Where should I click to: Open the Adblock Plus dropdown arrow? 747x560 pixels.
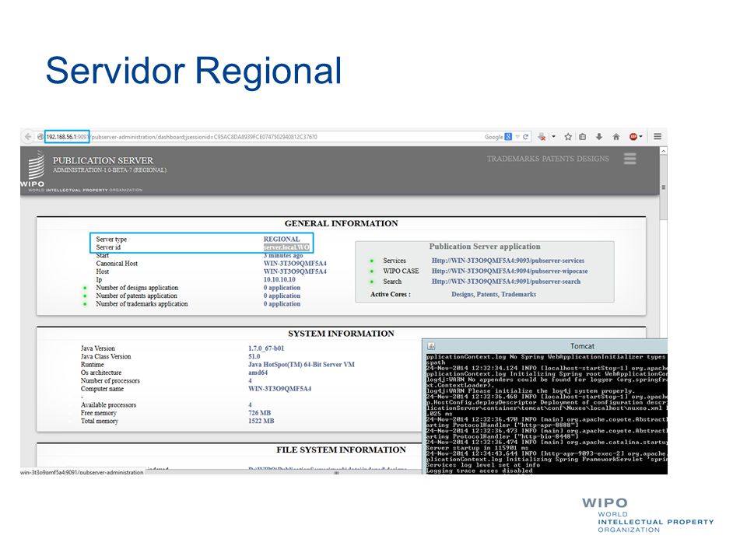coord(640,137)
